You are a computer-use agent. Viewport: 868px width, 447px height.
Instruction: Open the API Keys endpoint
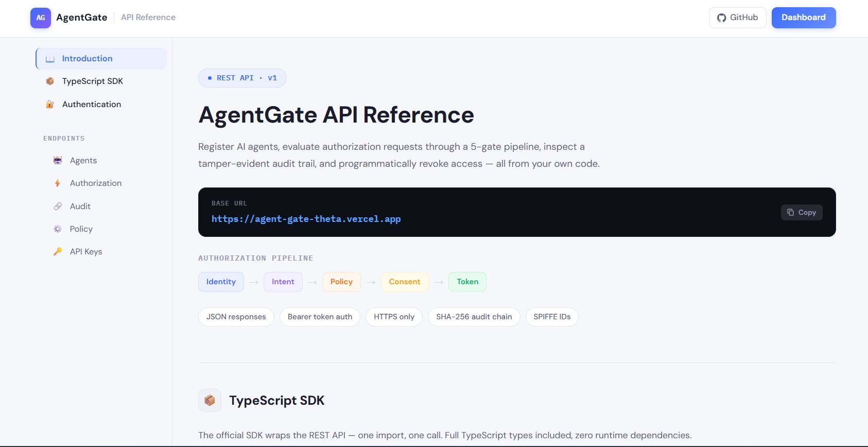(x=105, y=251)
